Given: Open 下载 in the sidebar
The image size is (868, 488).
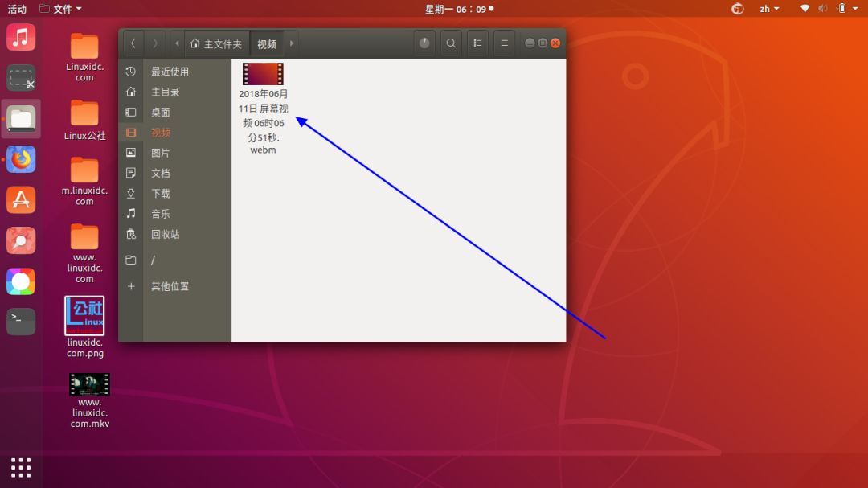Looking at the screenshot, I should click(x=161, y=193).
